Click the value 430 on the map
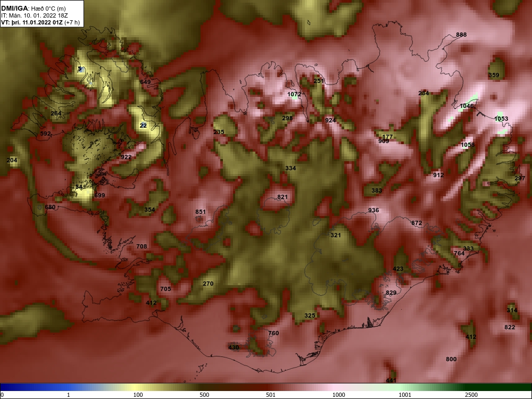 [x=234, y=347]
